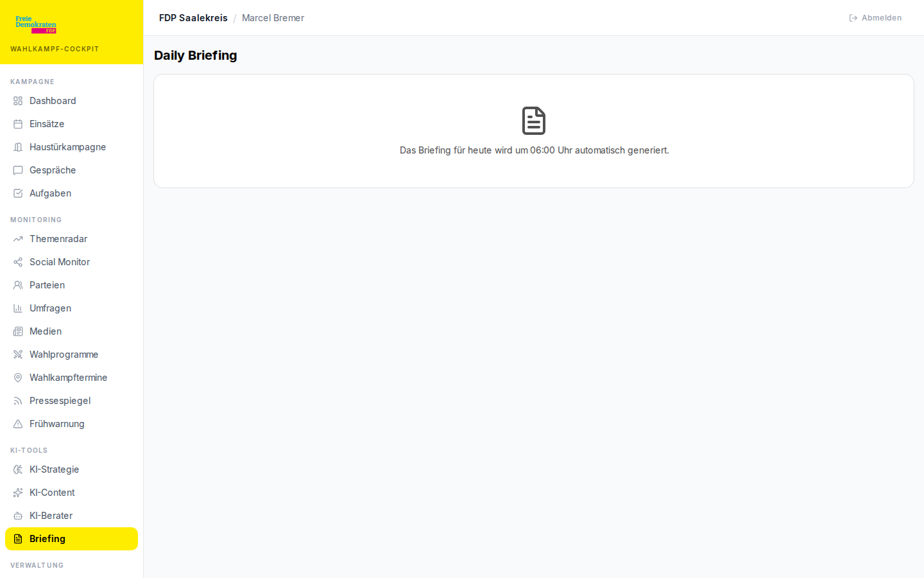Screen dimensions: 924x578
Task: Click the Abmelden logout link
Action: coord(875,18)
